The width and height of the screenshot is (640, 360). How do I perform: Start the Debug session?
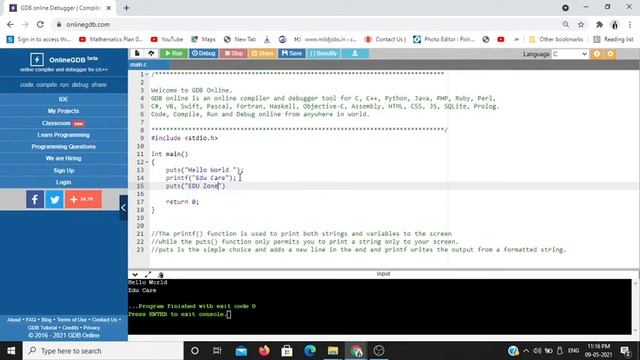tap(204, 53)
